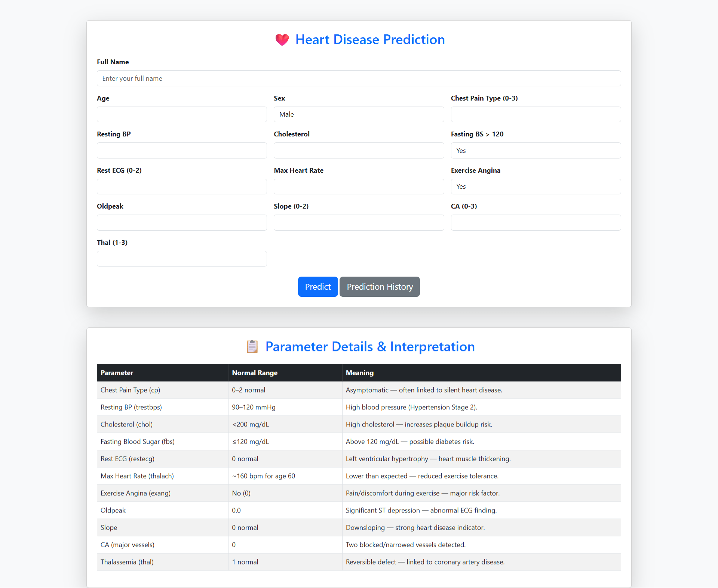Select the Slope input field
The height and width of the screenshot is (588, 718).
(359, 222)
